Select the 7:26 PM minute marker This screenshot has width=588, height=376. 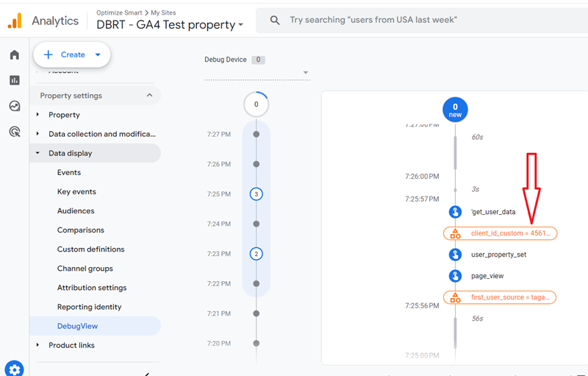tap(256, 164)
